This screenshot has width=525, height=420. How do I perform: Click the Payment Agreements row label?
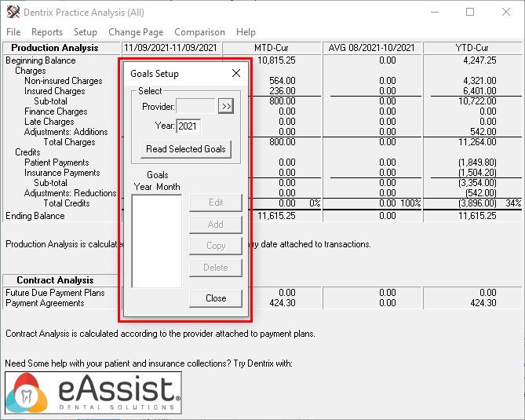(45, 303)
